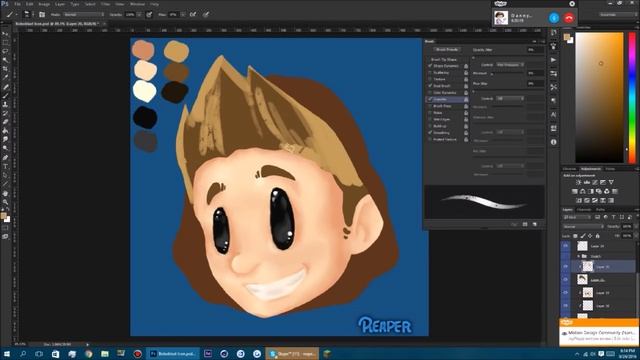
Task: Open the Character panel icon
Action: coord(553,115)
